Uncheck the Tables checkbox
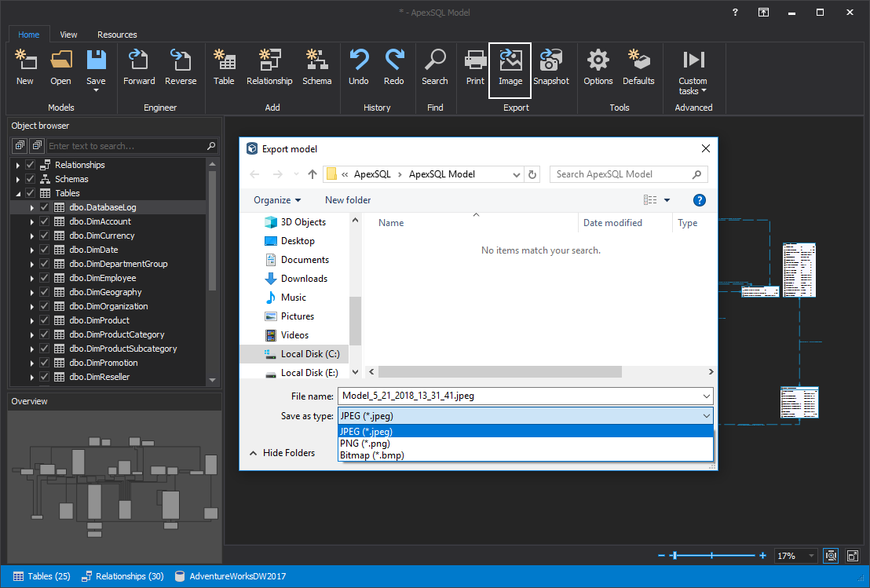This screenshot has height=588, width=870. coord(31,193)
